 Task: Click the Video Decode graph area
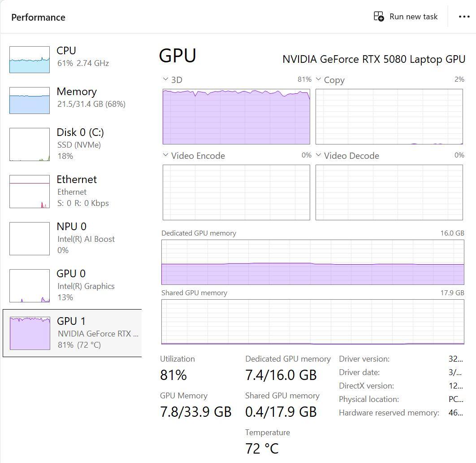point(389,192)
